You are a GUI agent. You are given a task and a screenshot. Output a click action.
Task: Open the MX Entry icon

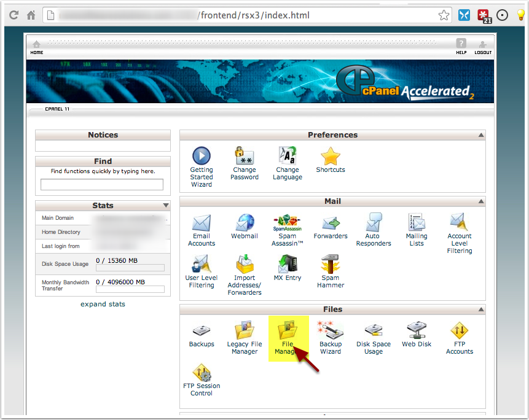[287, 265]
